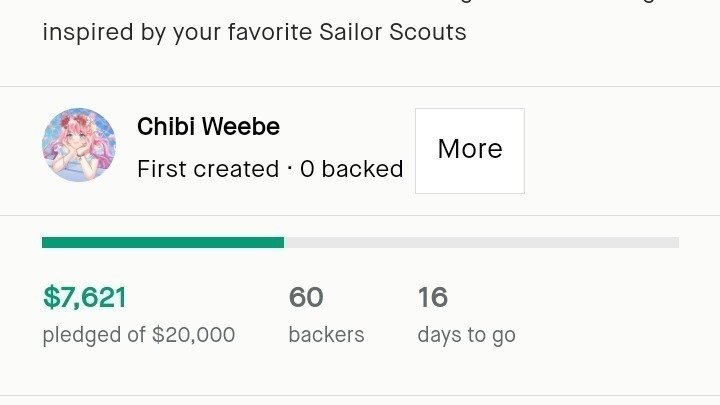The image size is (720, 405).
Task: Open Chibi Weebe's profile avatar image
Action: [79, 145]
